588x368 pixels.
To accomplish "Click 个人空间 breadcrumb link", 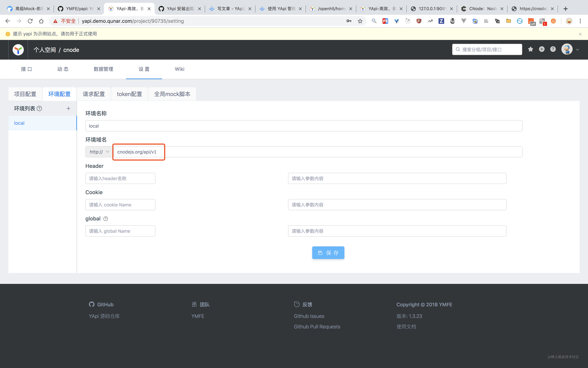I will tap(45, 50).
